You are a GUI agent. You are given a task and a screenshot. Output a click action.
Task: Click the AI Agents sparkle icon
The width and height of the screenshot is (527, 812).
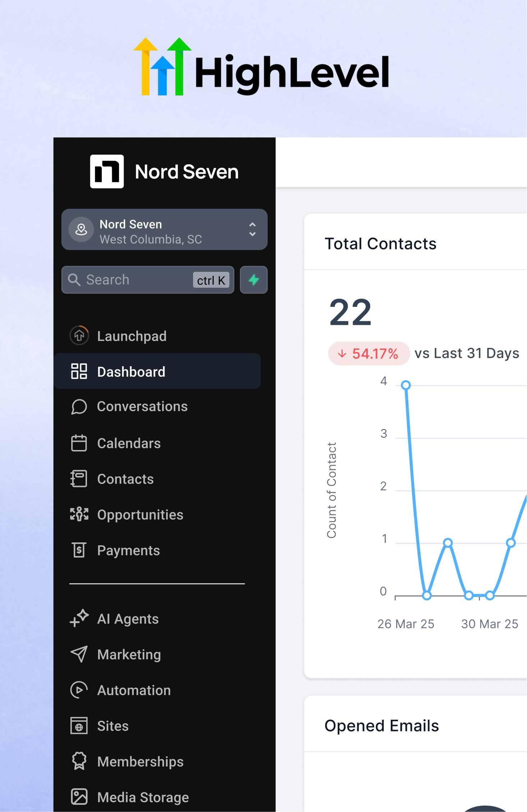[79, 618]
